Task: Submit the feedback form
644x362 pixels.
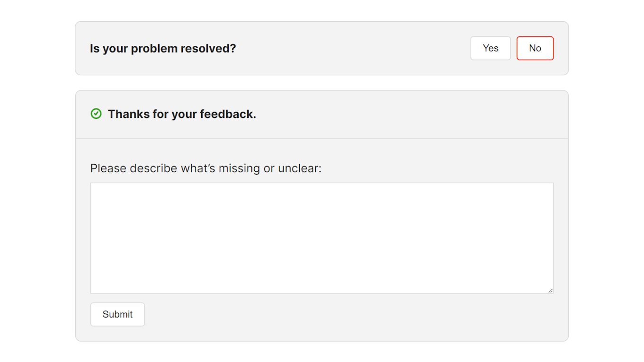Action: coord(117,314)
